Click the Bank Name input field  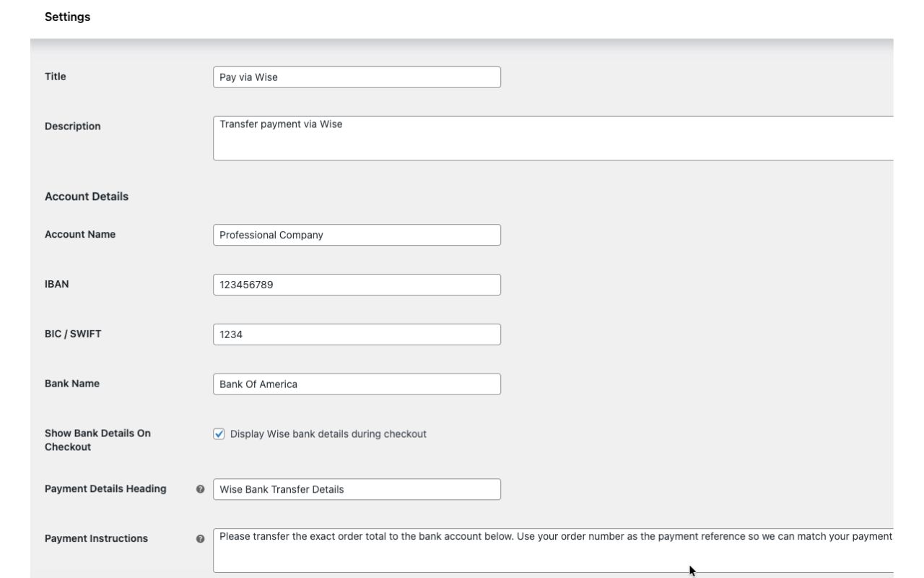(x=357, y=384)
